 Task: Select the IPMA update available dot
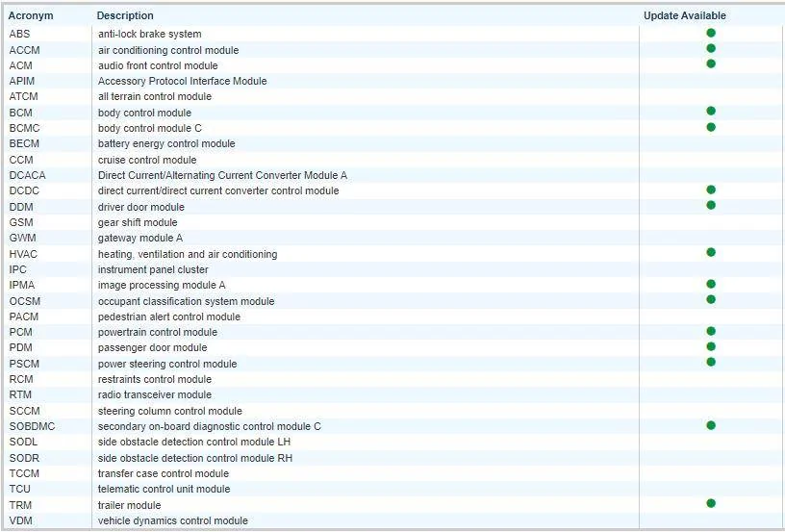point(711,284)
